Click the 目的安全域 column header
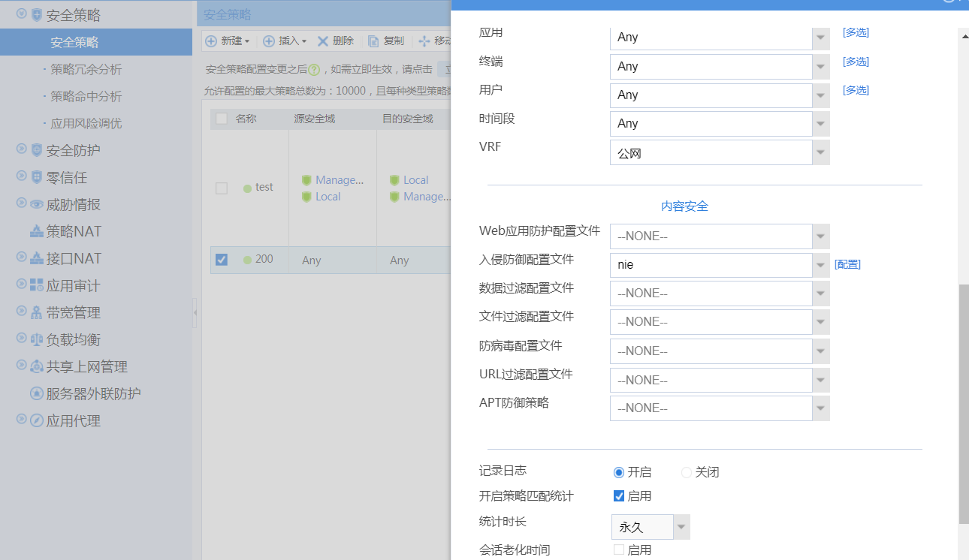969x560 pixels. [x=408, y=119]
